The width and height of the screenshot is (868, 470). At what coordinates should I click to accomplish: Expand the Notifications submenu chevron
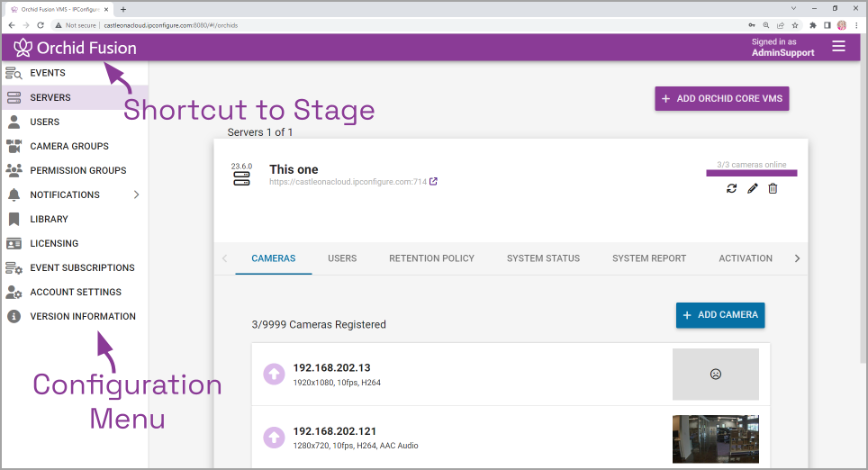[136, 194]
